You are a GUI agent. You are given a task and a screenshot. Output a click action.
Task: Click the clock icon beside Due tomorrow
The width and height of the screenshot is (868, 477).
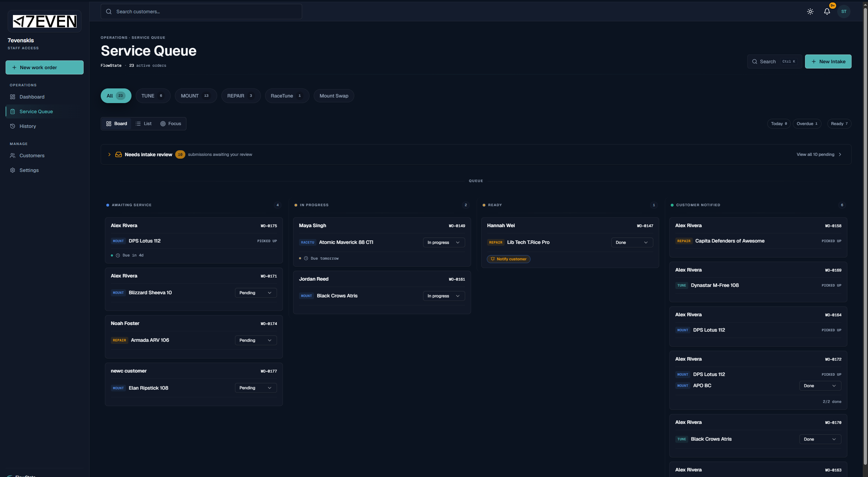(x=306, y=259)
